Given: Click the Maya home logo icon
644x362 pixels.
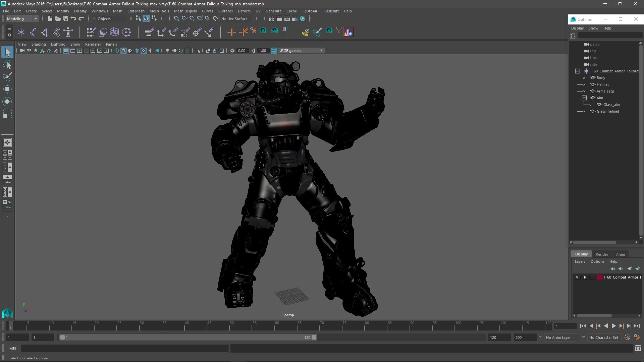Looking at the screenshot, I should (7, 313).
